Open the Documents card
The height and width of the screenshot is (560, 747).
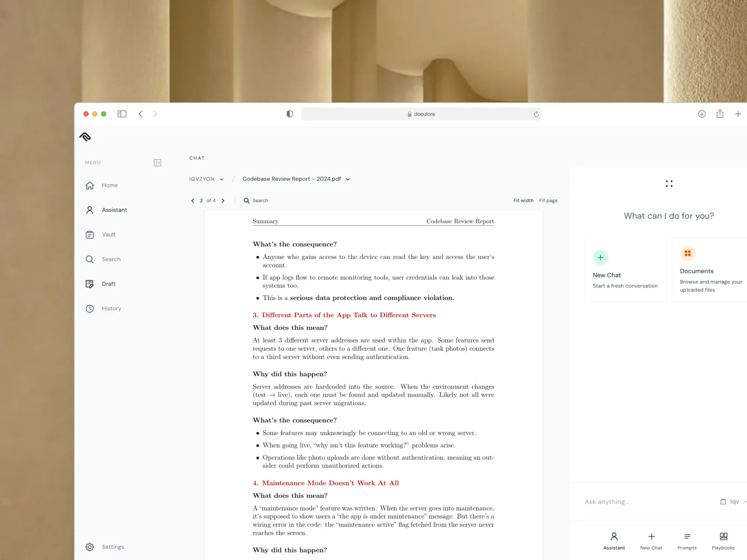(710, 270)
